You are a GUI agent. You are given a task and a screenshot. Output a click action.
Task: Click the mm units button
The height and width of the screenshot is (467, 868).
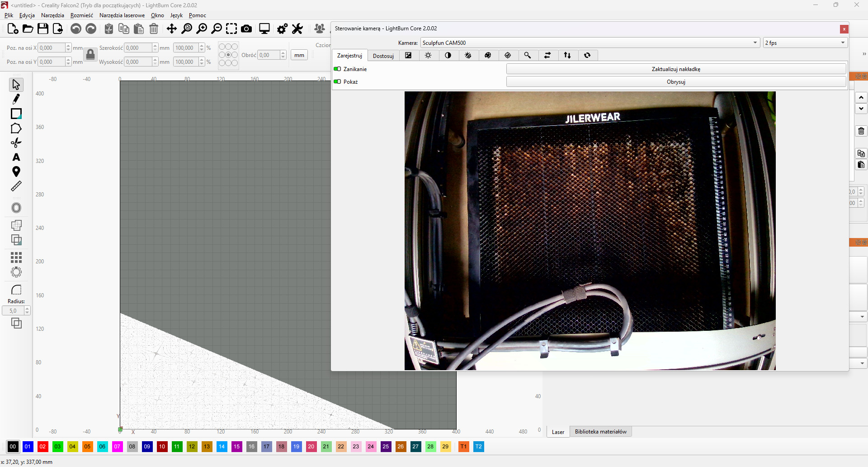click(299, 55)
